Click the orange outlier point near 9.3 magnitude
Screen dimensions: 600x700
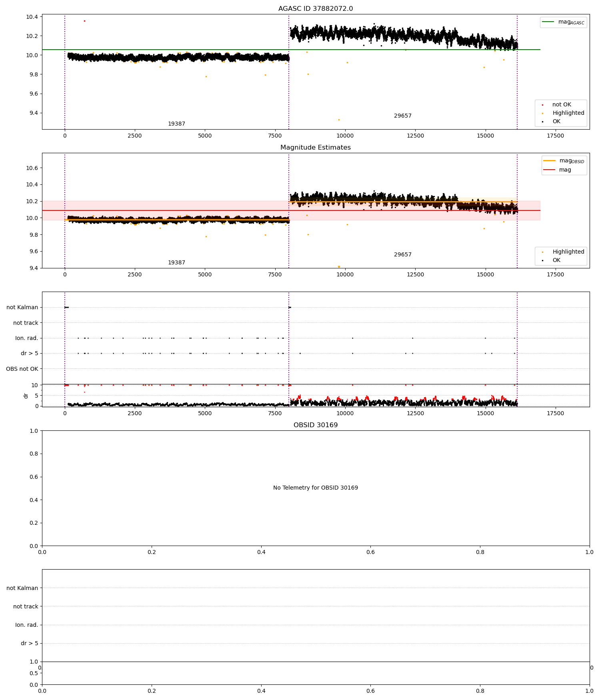339,120
